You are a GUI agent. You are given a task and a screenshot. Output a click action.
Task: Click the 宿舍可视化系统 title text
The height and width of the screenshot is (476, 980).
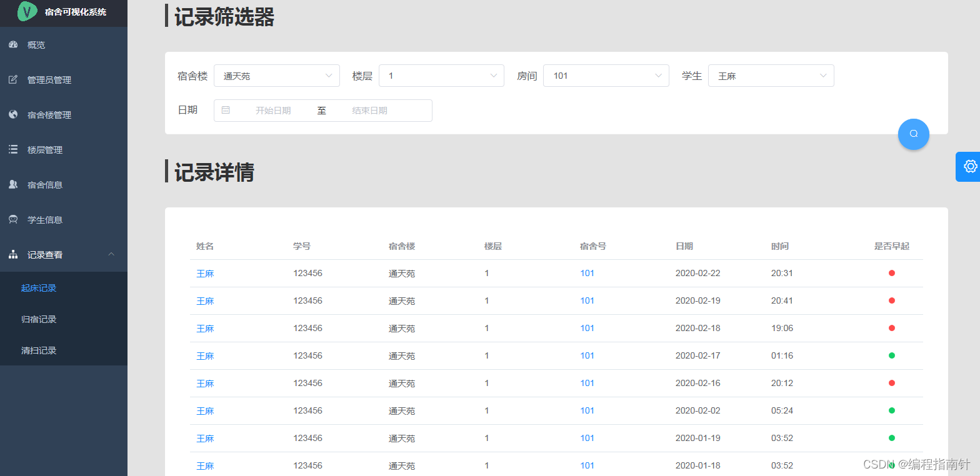point(76,12)
